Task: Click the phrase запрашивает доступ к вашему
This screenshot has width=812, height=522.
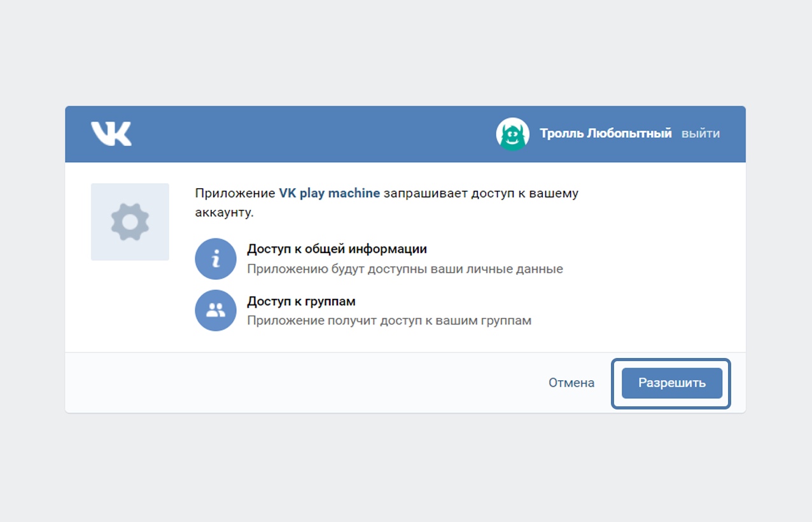Action: [481, 193]
